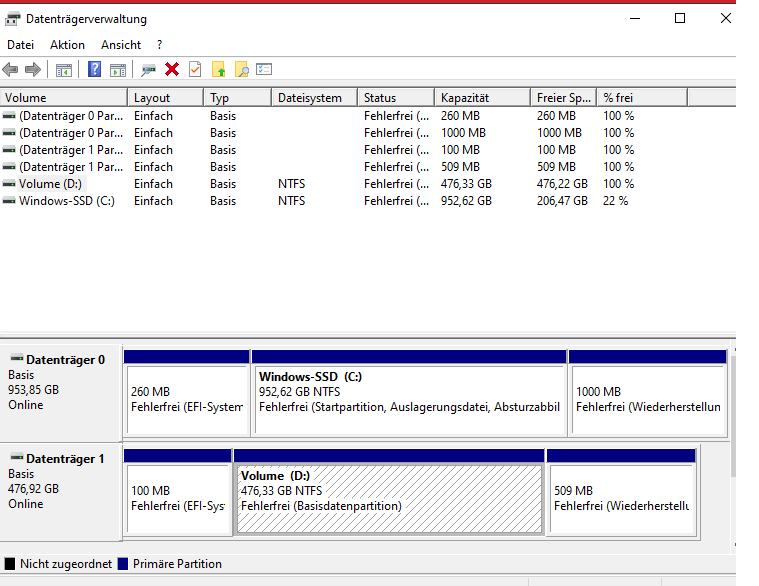This screenshot has height=586, width=759.
Task: Click the yellow folder magnifier search icon
Action: [241, 70]
